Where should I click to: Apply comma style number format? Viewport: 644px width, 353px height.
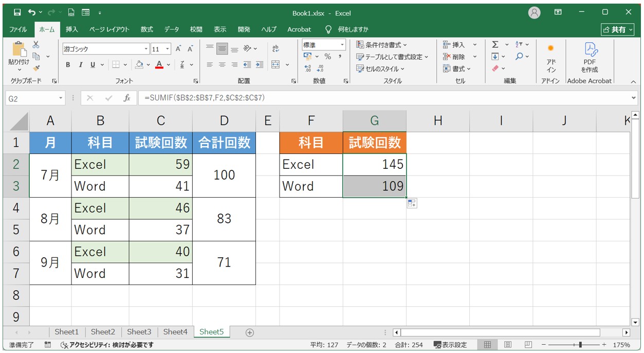coord(340,57)
